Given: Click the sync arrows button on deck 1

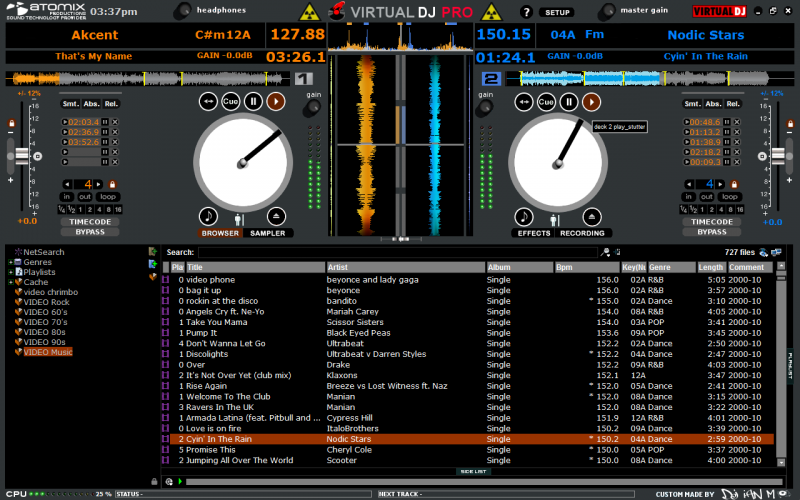Looking at the screenshot, I should pyautogui.click(x=208, y=102).
